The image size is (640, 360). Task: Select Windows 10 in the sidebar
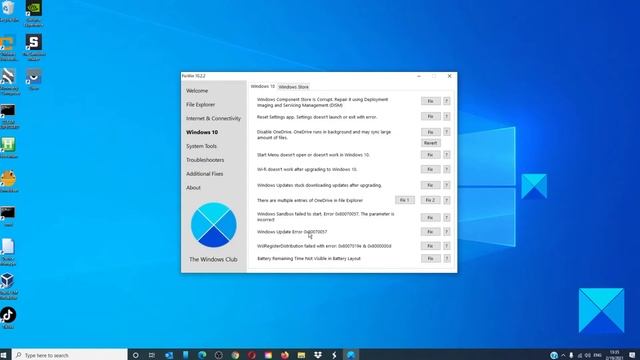tap(202, 132)
